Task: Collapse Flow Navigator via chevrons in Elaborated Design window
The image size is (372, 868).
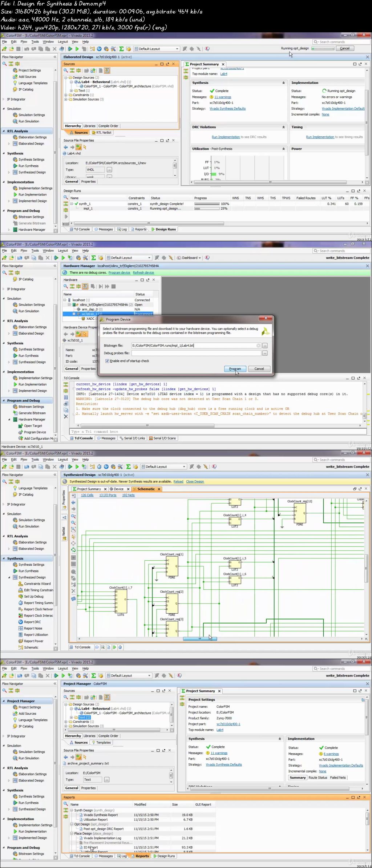Action: click(x=55, y=57)
